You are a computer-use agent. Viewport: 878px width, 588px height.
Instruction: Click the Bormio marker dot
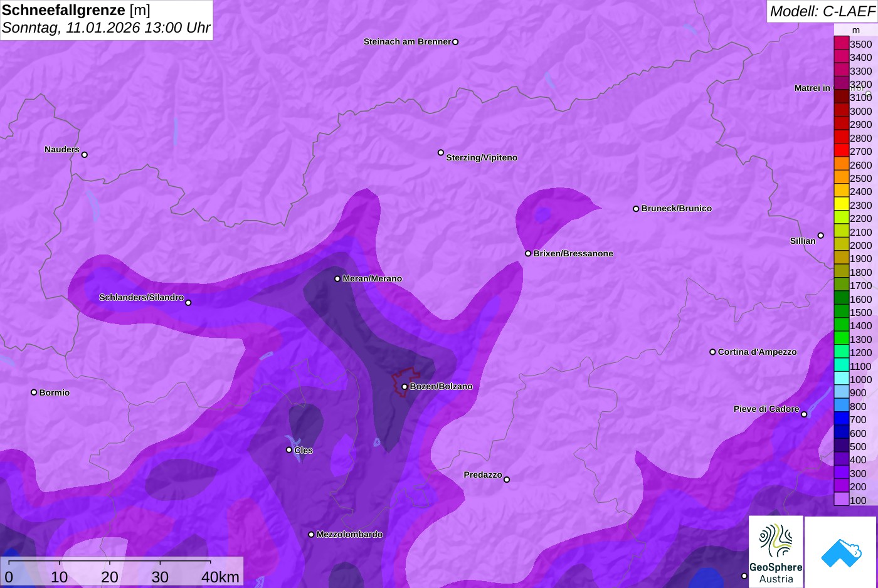pos(34,392)
